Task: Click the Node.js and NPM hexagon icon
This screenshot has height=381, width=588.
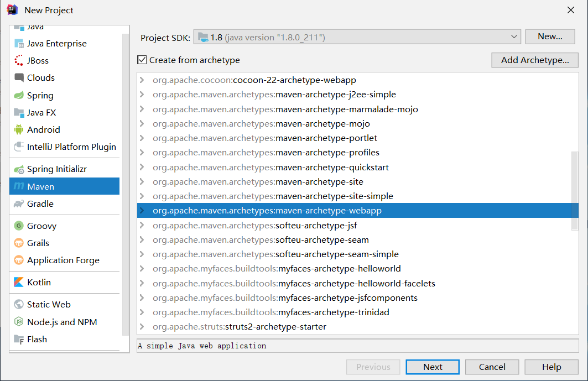Action: click(x=19, y=322)
